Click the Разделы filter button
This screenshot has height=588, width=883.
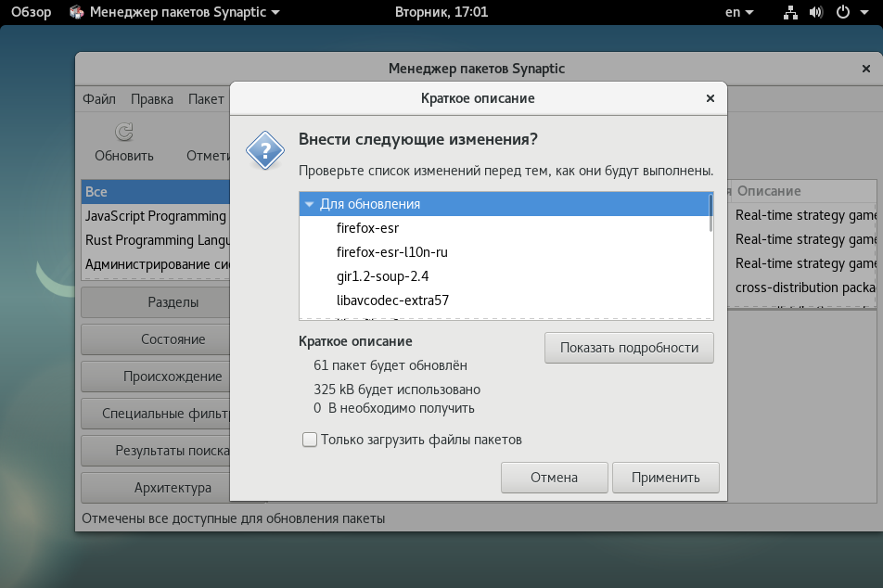click(156, 302)
